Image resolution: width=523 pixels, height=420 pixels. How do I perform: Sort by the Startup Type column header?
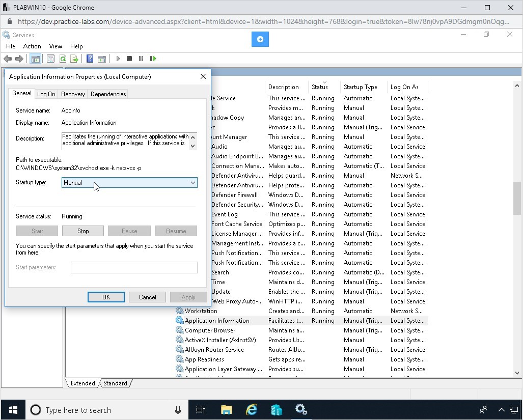tap(364, 87)
